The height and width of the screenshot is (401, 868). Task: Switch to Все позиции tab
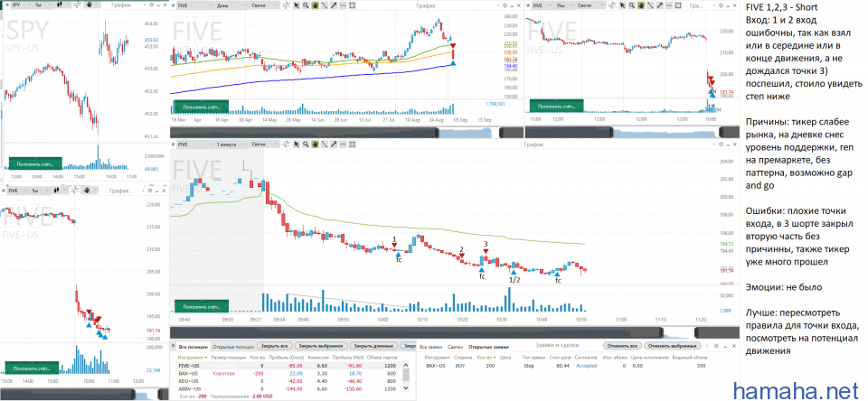pos(193,347)
